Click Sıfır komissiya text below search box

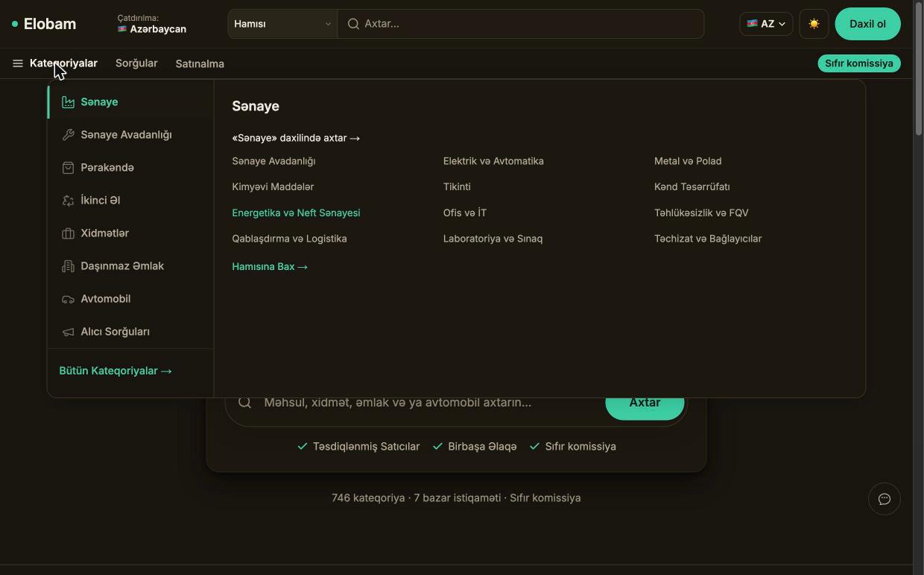point(580,447)
